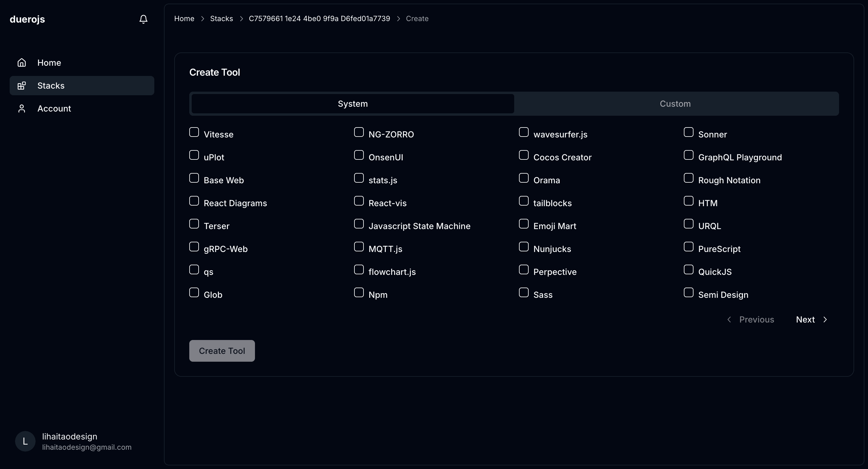Check the Perpective checkbox
868x469 pixels.
pos(524,269)
